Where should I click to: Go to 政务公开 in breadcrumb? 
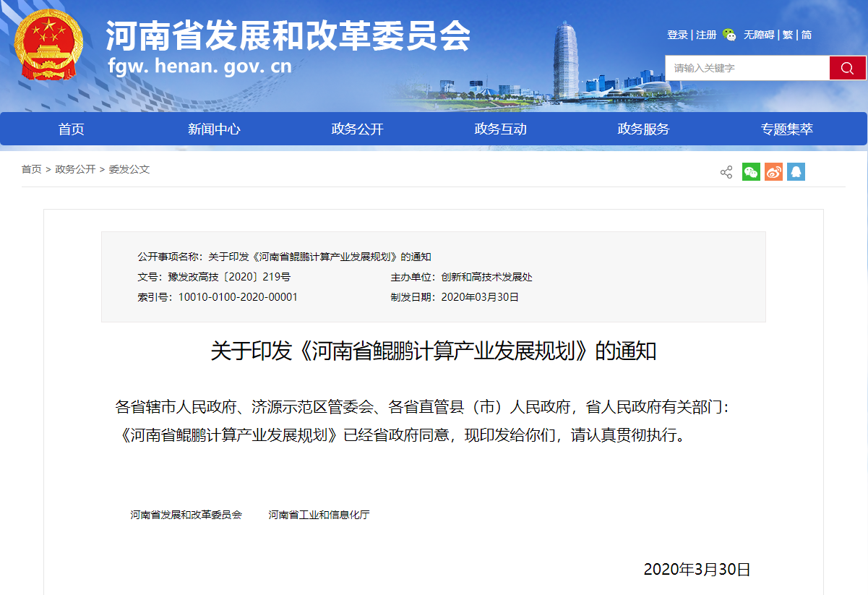click(x=75, y=169)
